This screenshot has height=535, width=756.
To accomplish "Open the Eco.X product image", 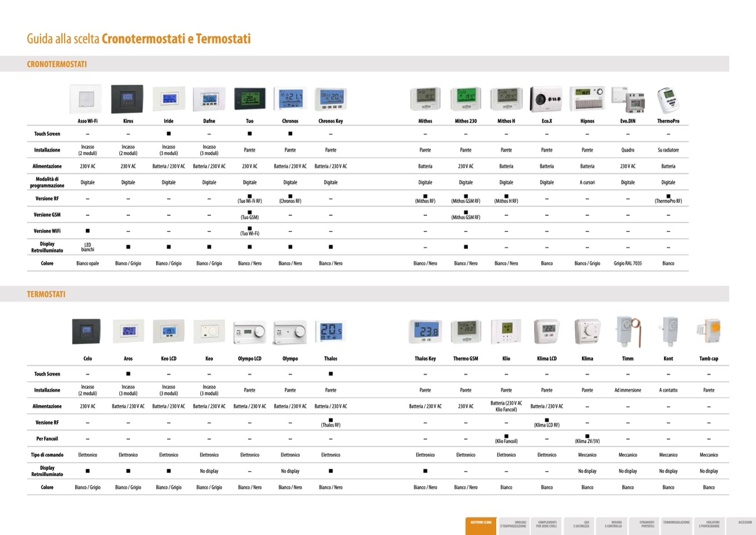I will point(546,99).
